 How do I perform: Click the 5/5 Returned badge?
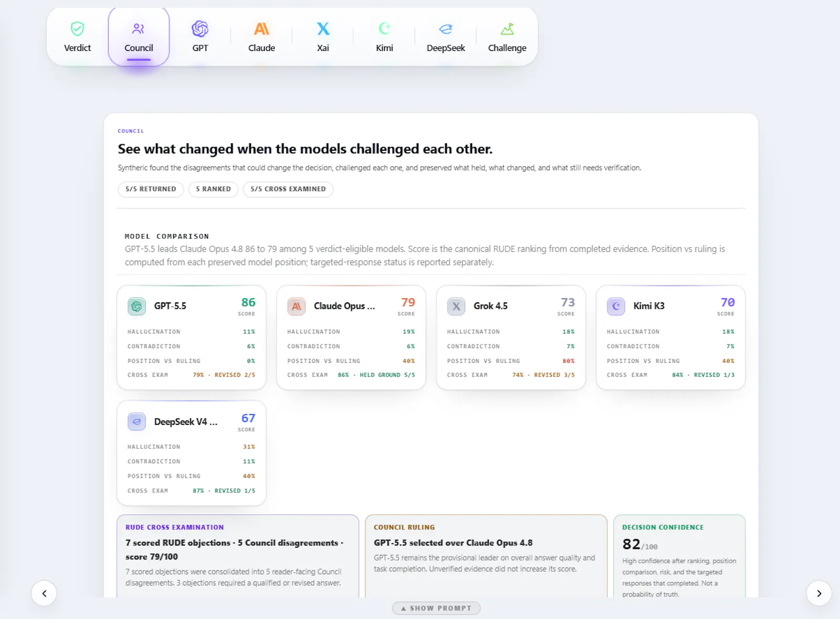(x=151, y=189)
